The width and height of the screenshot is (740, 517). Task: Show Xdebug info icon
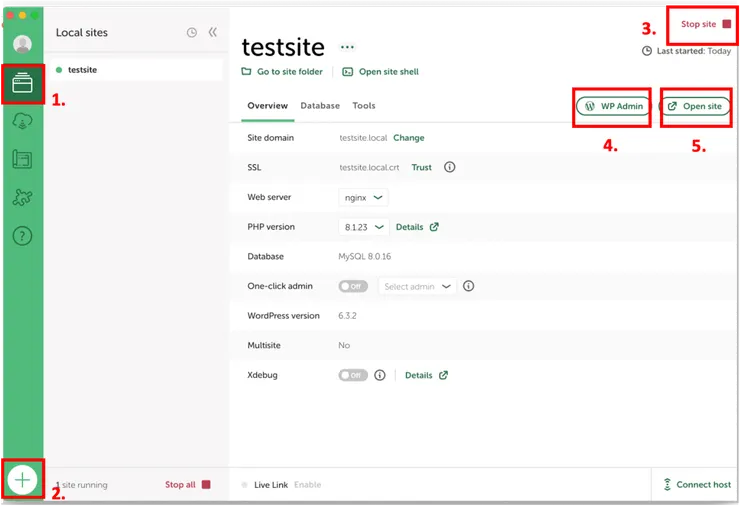[x=380, y=375]
